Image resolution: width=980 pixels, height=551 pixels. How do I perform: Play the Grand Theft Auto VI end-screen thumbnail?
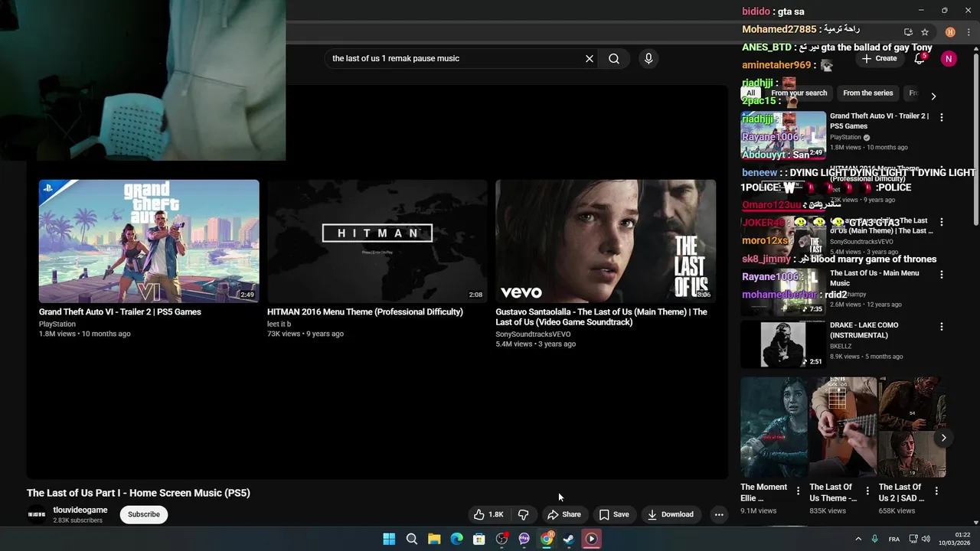(x=149, y=241)
